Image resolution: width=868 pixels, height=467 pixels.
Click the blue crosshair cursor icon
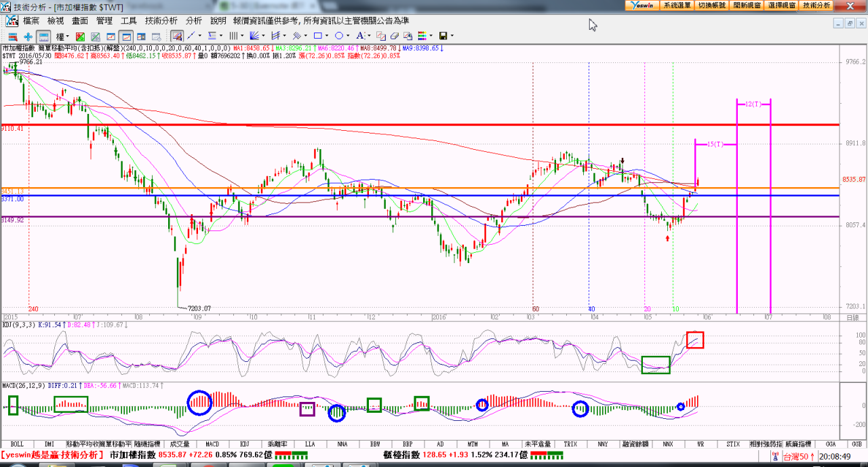point(28,36)
